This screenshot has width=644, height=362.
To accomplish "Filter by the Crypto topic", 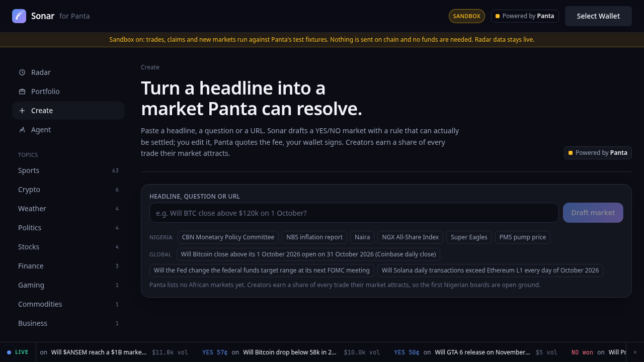I will pyautogui.click(x=68, y=190).
